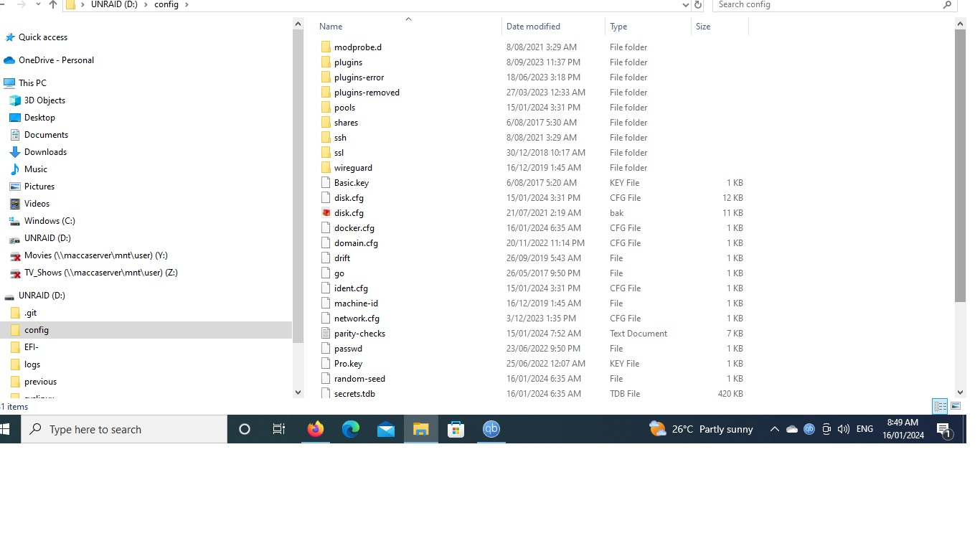The width and height of the screenshot is (980, 551).
Task: Launch Firefox from the taskbar
Action: 315,429
